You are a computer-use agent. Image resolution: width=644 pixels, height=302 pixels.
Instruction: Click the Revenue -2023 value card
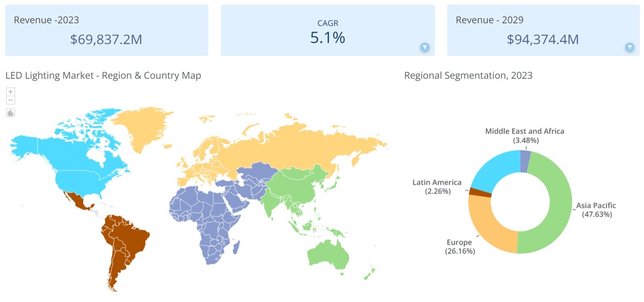point(107,31)
